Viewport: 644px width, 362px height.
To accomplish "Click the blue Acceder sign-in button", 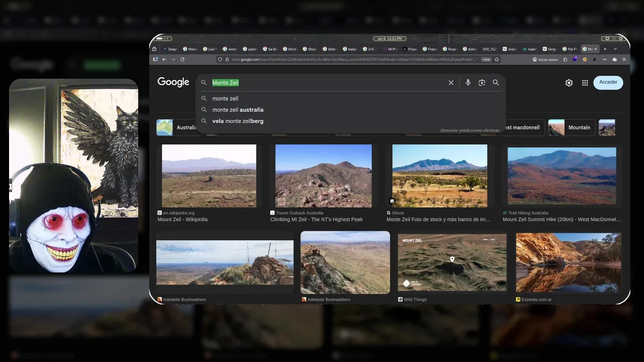I will (x=608, y=82).
